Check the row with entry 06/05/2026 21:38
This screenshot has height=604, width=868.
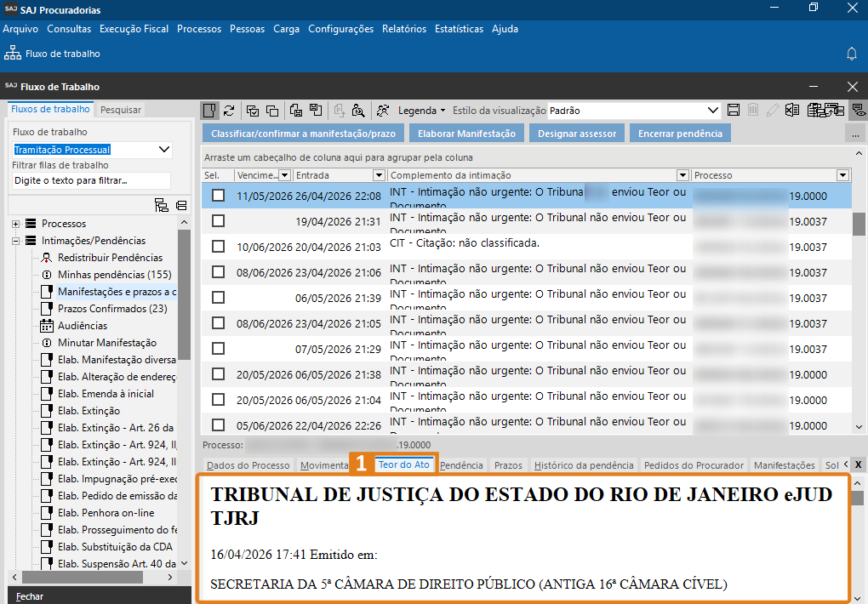[219, 373]
